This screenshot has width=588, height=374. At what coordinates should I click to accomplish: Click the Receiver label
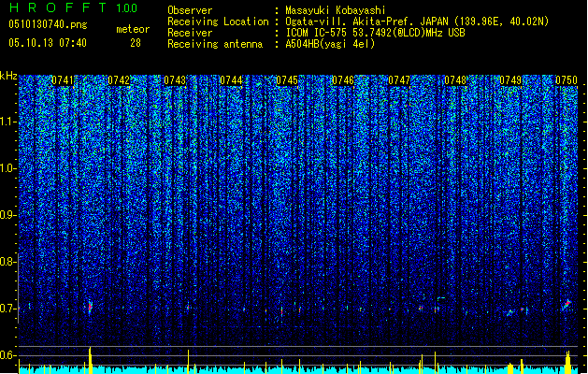(190, 33)
